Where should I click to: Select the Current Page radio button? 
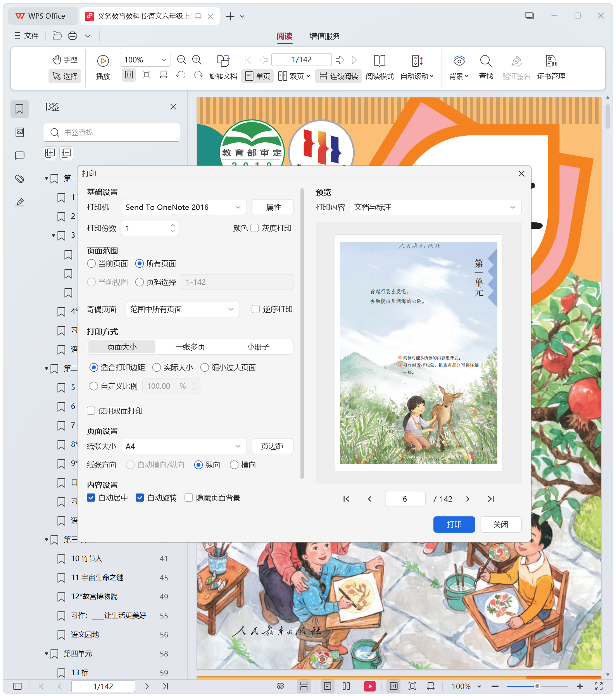tap(91, 264)
